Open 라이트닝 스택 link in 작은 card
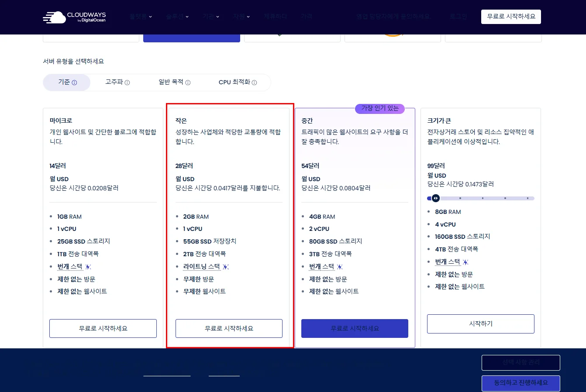 [202, 267]
